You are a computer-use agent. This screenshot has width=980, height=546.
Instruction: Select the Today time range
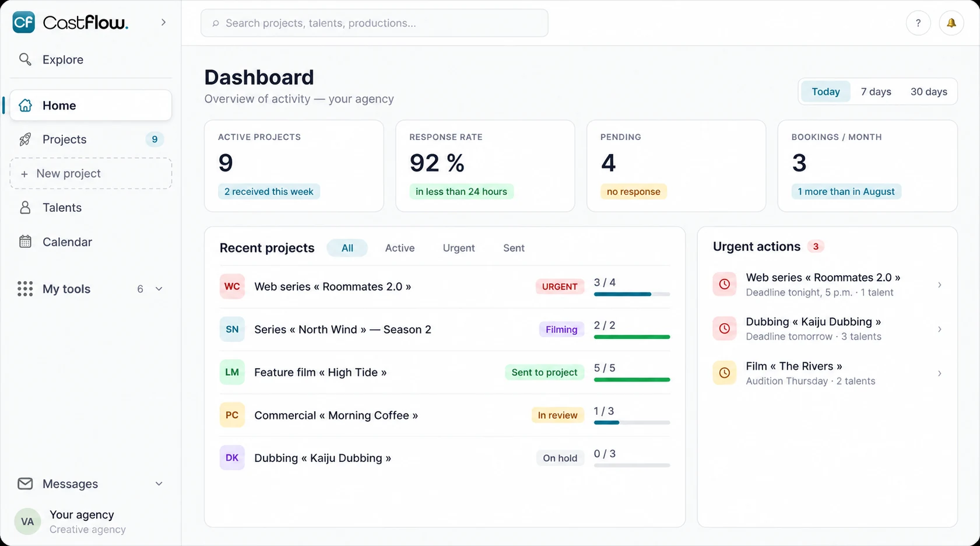[826, 92]
